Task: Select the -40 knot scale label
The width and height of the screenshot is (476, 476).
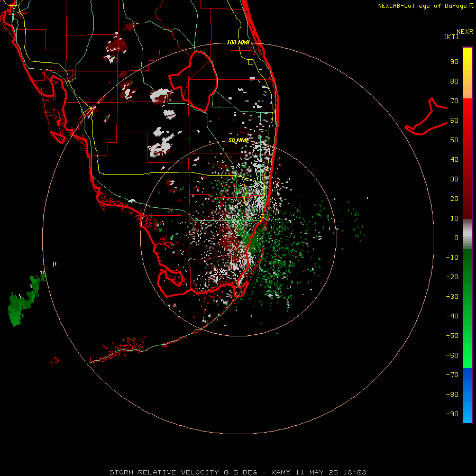Action: [x=452, y=316]
